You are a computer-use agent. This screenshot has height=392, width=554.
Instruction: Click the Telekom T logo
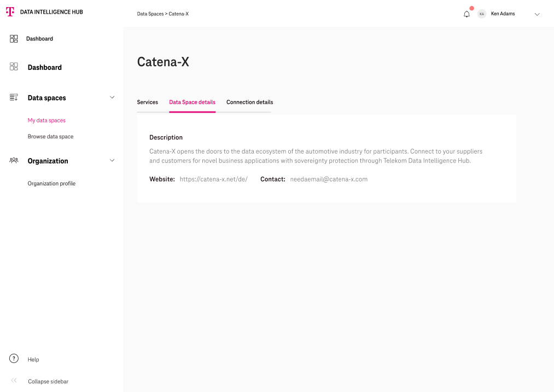tap(10, 11)
